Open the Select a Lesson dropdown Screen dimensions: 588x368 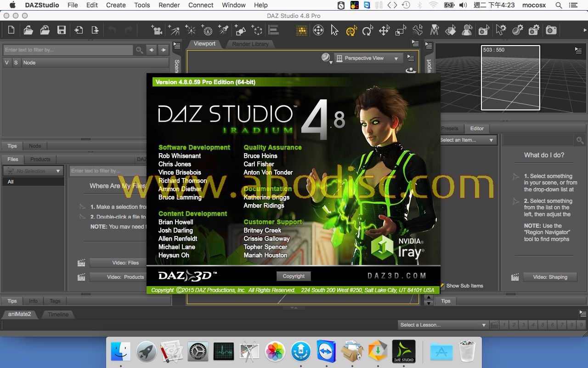pos(443,325)
